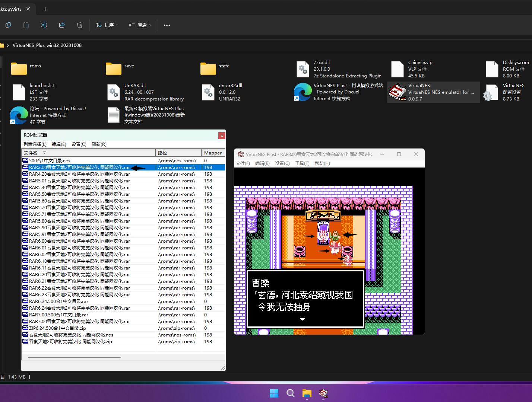
Task: Open 列表选择(L) menu in ROM browser
Action: (x=35, y=144)
